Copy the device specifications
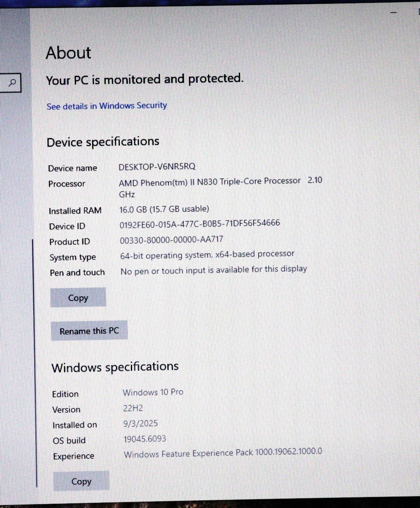The height and width of the screenshot is (508, 420). click(78, 298)
